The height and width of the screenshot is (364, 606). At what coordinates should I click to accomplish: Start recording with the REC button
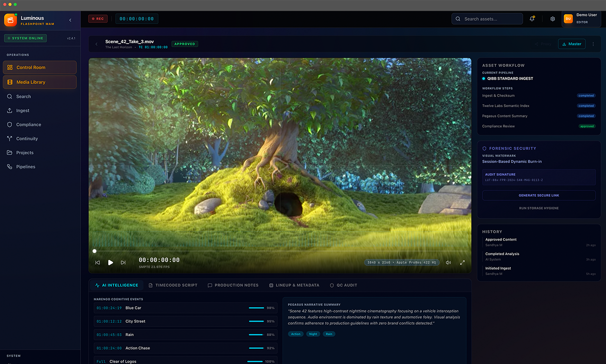pyautogui.click(x=98, y=19)
